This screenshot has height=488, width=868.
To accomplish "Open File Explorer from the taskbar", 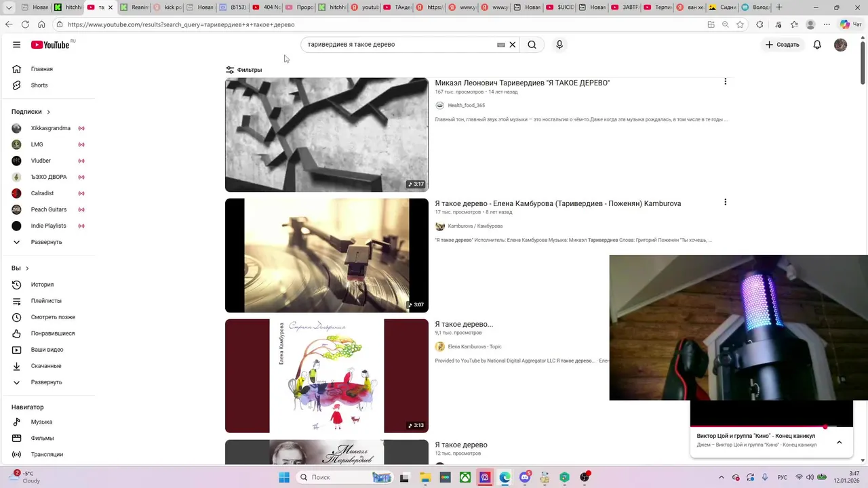I will point(425,477).
